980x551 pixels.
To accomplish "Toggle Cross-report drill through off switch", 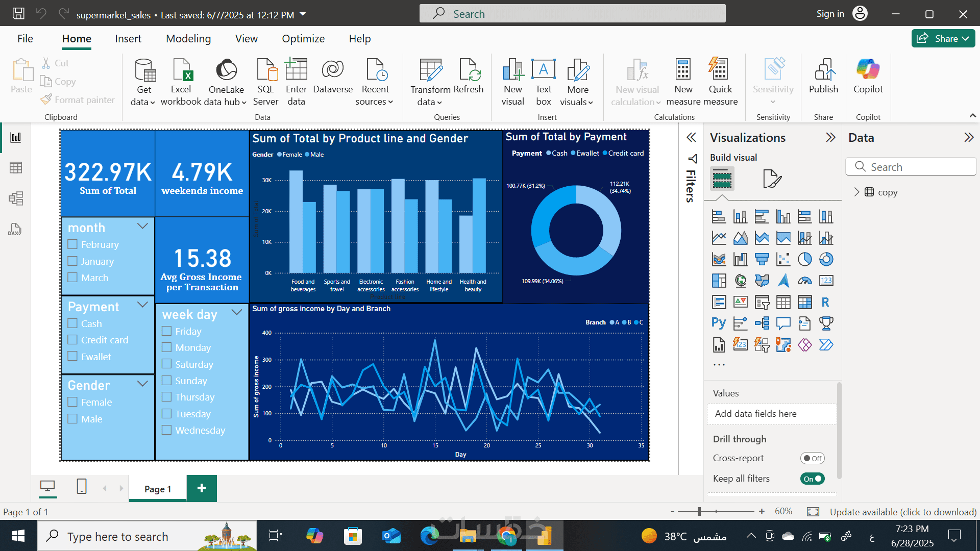I will tap(812, 458).
